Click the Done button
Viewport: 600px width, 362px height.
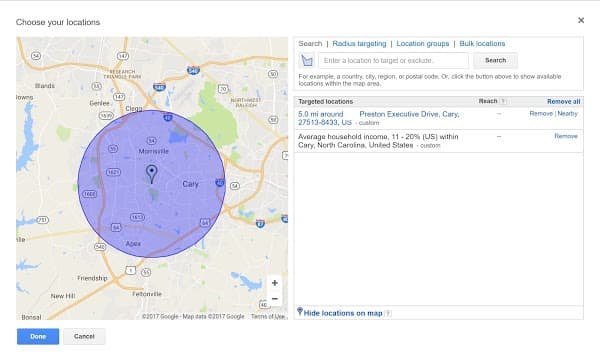coord(38,336)
